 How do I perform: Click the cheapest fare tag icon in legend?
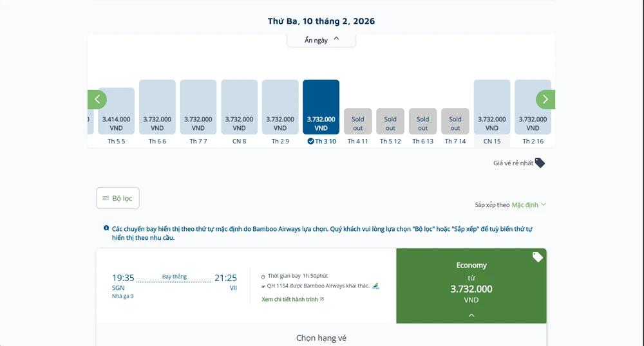click(540, 163)
